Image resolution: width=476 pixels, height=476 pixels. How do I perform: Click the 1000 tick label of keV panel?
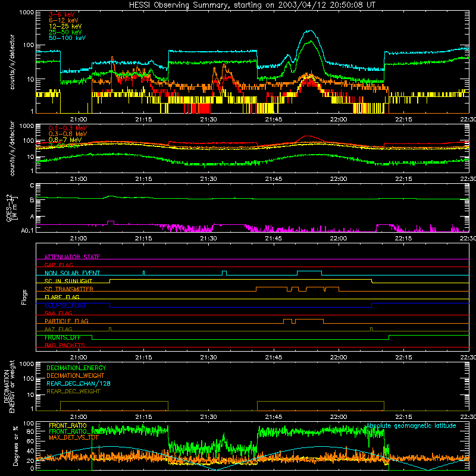click(x=27, y=12)
